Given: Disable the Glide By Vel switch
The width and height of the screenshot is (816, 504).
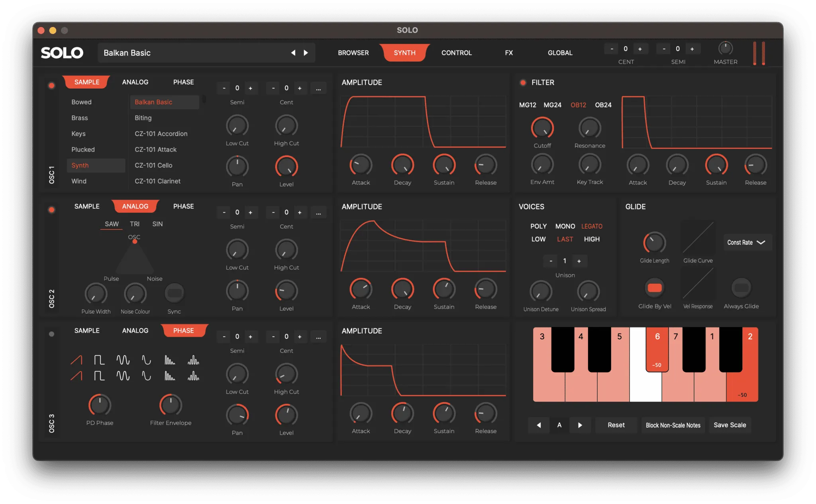Looking at the screenshot, I should [654, 288].
